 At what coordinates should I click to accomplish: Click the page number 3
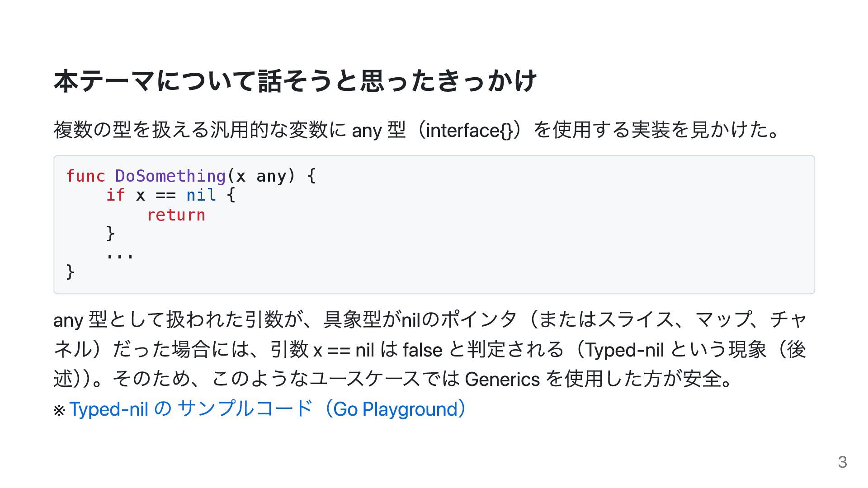coord(842,462)
